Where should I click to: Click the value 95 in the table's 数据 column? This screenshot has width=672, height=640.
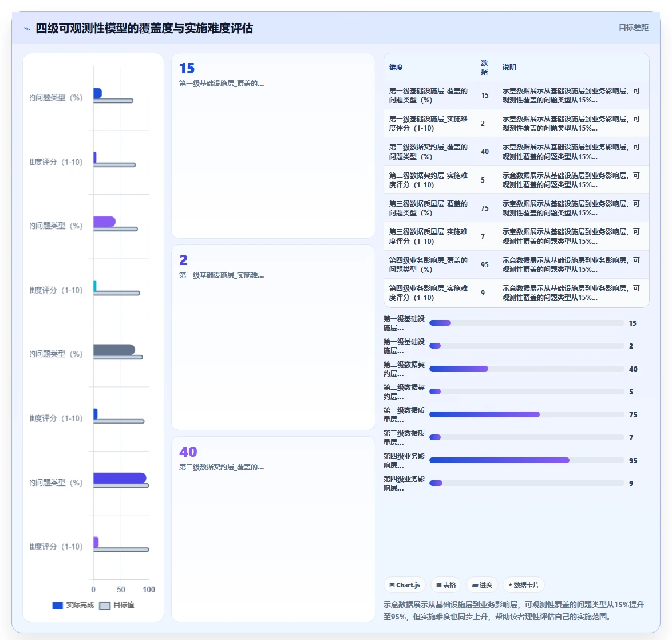[484, 265]
